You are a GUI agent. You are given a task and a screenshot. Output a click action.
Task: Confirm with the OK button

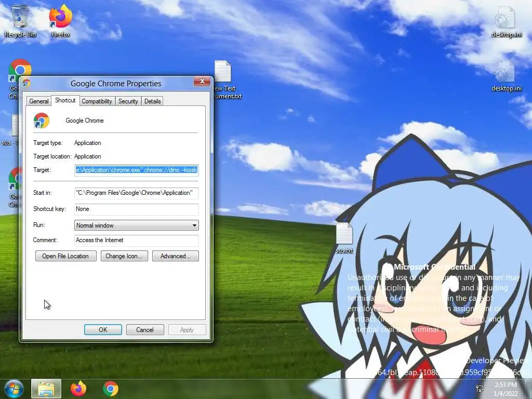click(103, 330)
